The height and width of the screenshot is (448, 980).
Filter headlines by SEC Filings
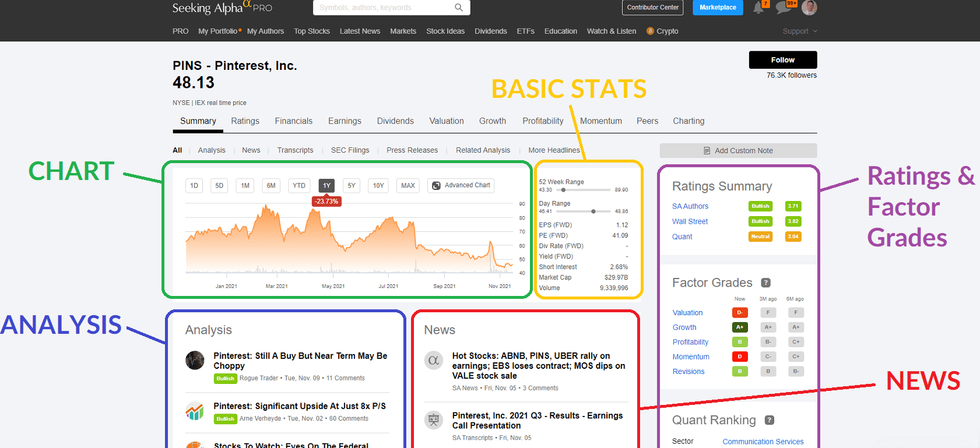pos(350,150)
